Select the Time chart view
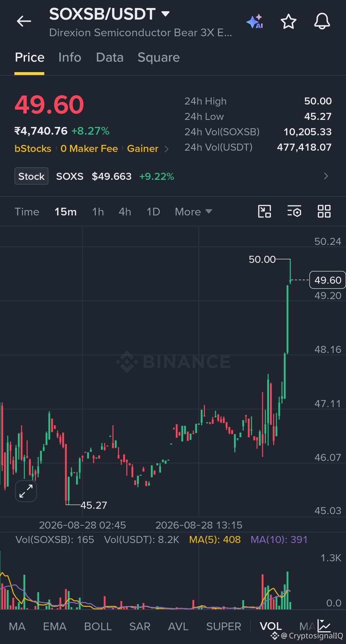 [x=27, y=212]
